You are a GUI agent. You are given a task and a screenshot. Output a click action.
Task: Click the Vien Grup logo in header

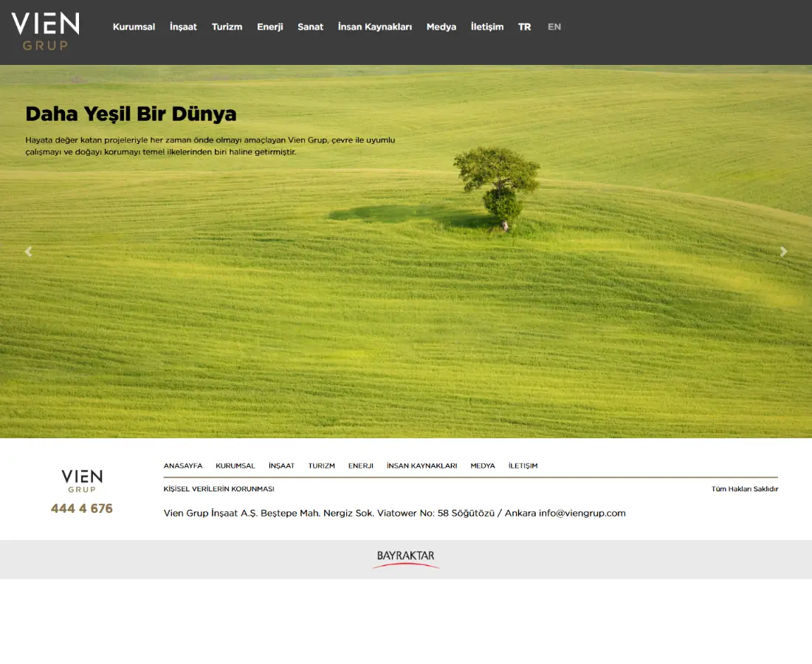coord(46,32)
